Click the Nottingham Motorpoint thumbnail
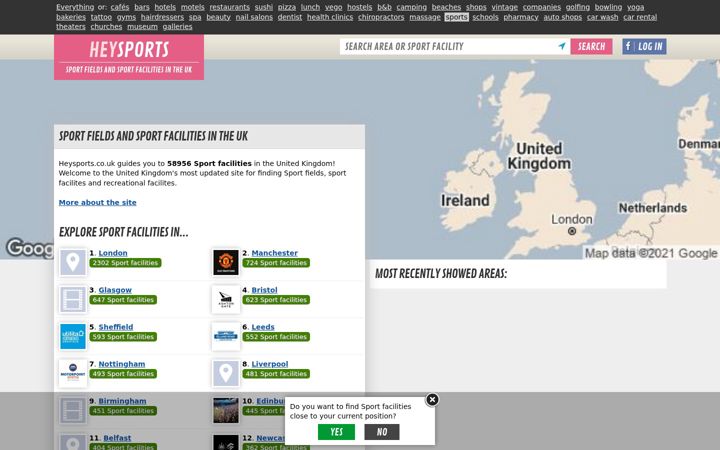Viewport: 720px width, 450px height. tap(73, 373)
